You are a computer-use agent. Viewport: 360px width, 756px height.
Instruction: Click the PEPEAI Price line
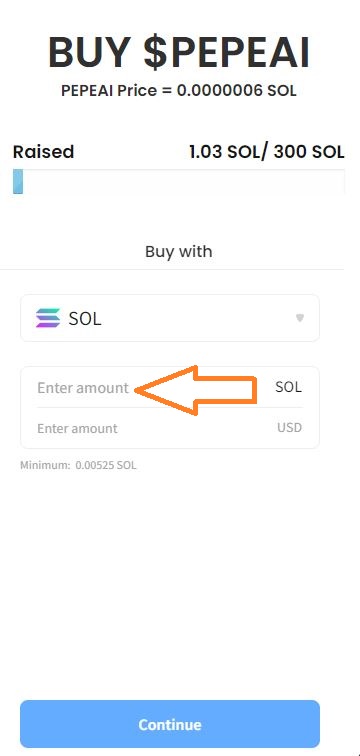coord(179,91)
